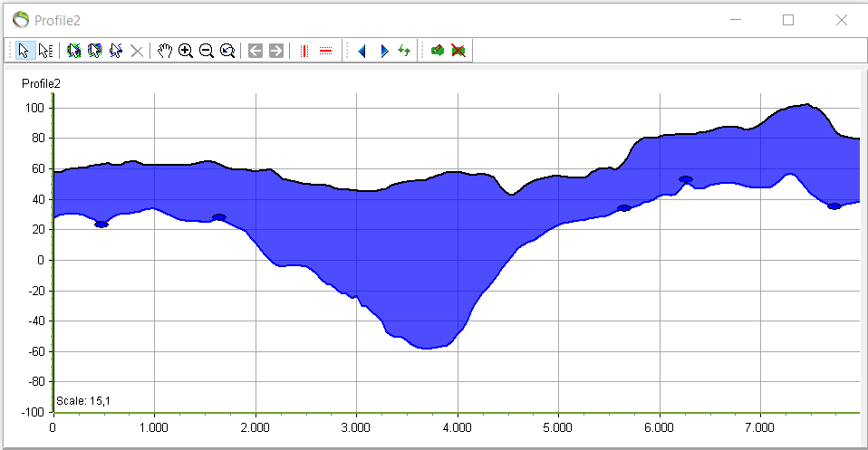Click the '-60' y-axis label
The image size is (868, 450).
pos(34,351)
